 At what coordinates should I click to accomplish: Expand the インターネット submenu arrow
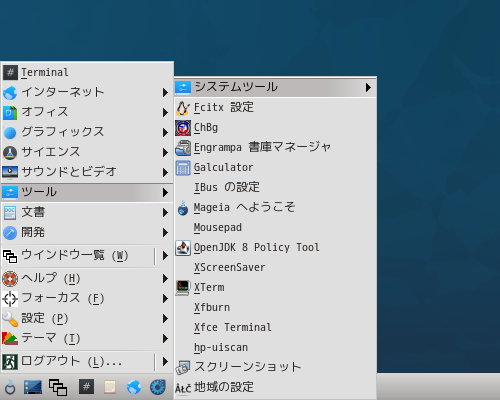pyautogui.click(x=165, y=92)
